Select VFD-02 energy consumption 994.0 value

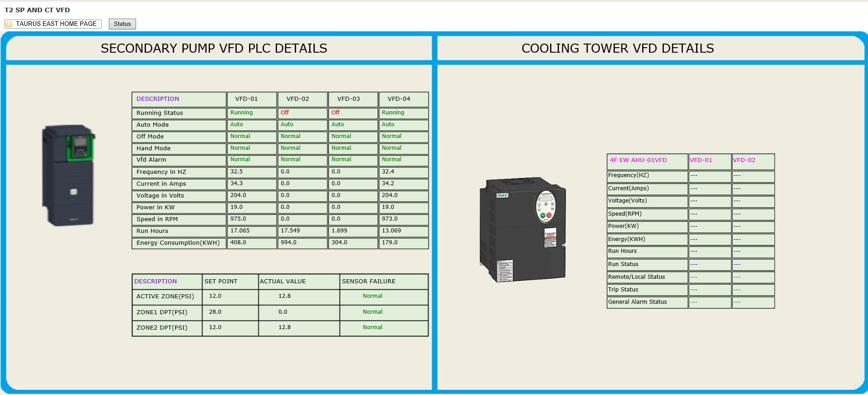coord(288,242)
